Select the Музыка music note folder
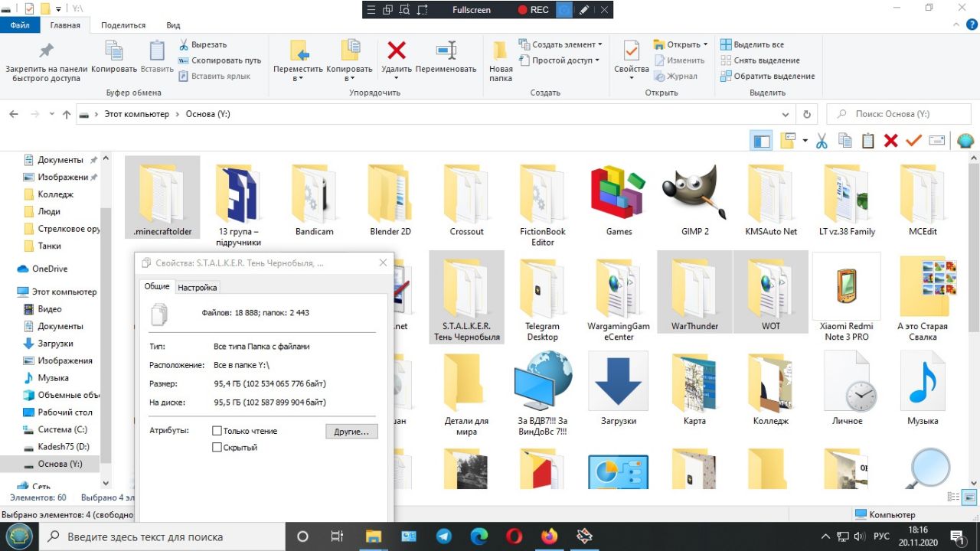The height and width of the screenshot is (551, 980). (923, 389)
